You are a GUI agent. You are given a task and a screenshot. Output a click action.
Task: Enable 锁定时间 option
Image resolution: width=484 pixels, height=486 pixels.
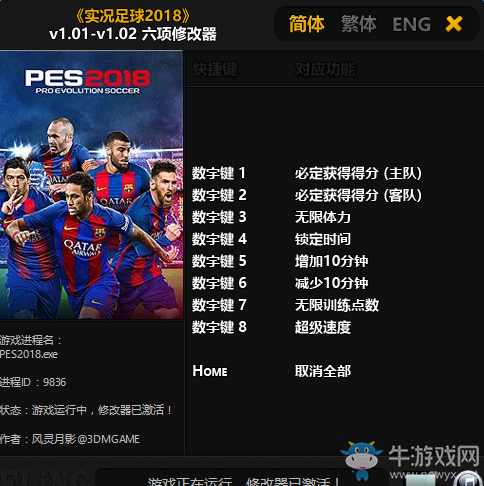tap(323, 239)
